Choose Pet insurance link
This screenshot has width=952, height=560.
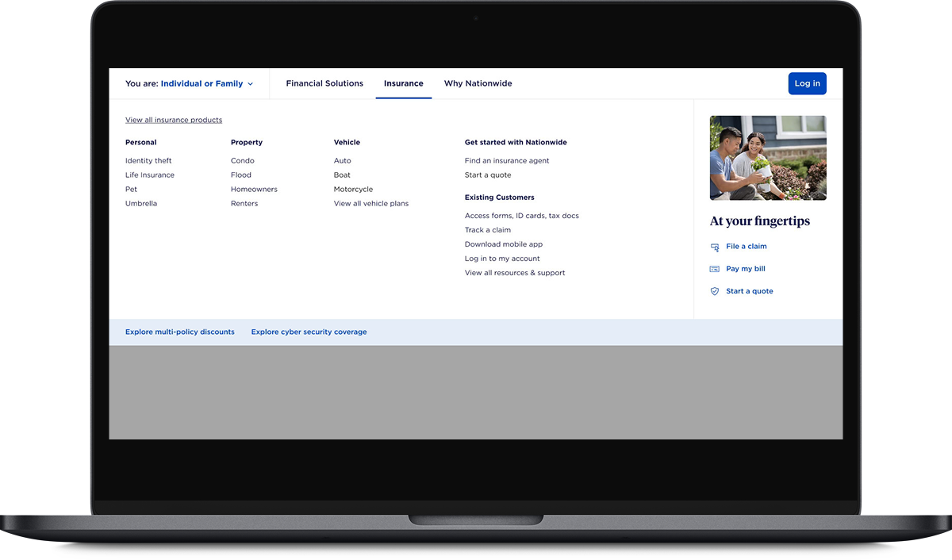[131, 189]
